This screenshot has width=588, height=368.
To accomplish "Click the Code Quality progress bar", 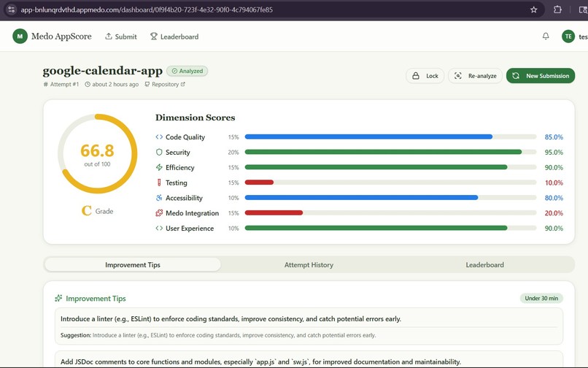I will tap(390, 137).
